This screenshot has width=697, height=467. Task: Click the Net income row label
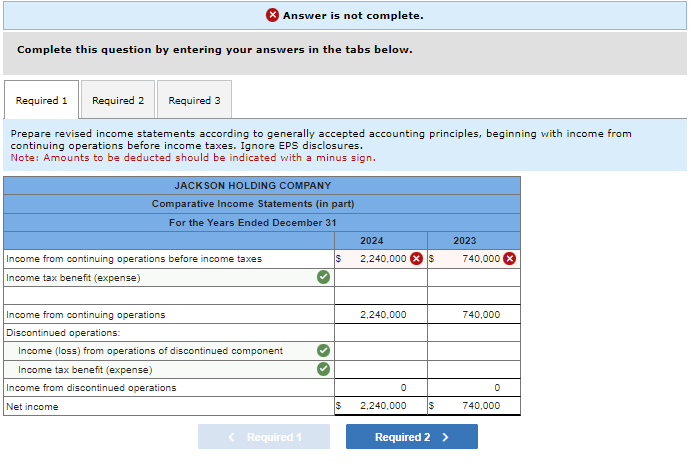pyautogui.click(x=32, y=407)
